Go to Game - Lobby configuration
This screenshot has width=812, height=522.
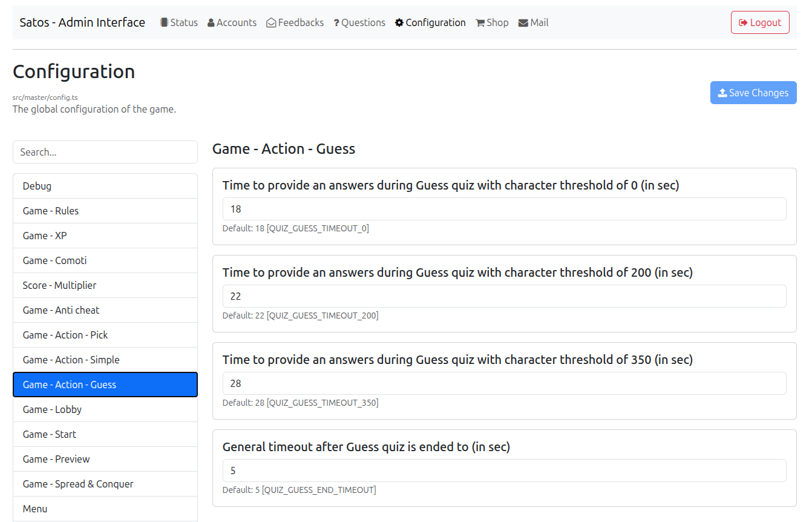point(105,409)
